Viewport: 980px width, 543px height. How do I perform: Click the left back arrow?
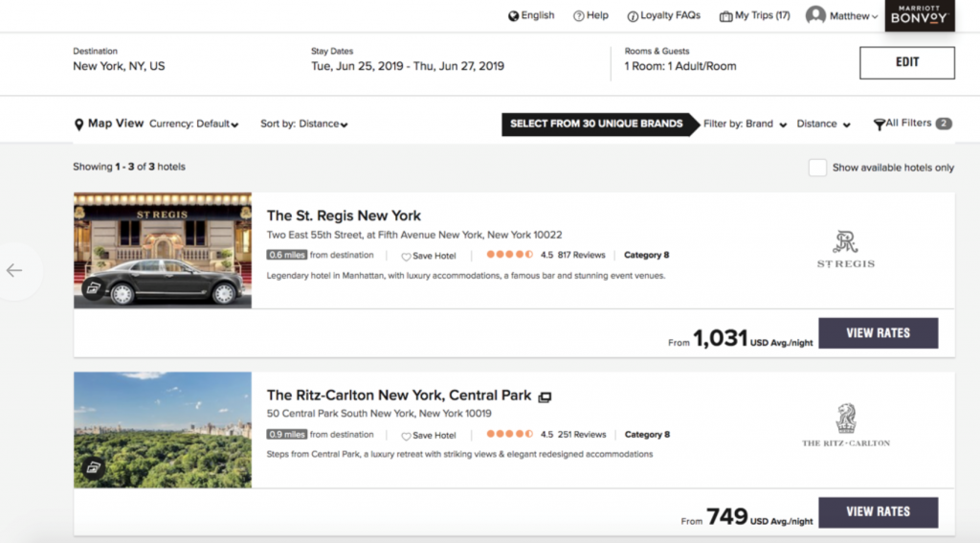click(x=14, y=270)
